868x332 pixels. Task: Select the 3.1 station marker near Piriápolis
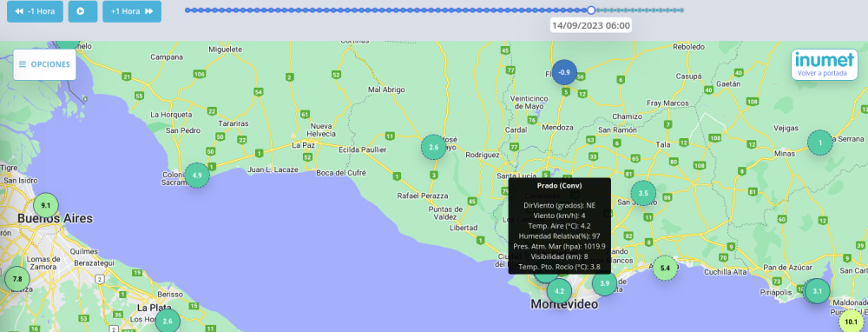coord(818,291)
